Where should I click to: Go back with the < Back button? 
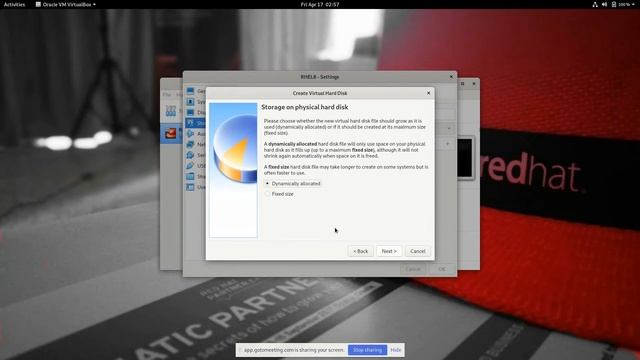(360, 251)
